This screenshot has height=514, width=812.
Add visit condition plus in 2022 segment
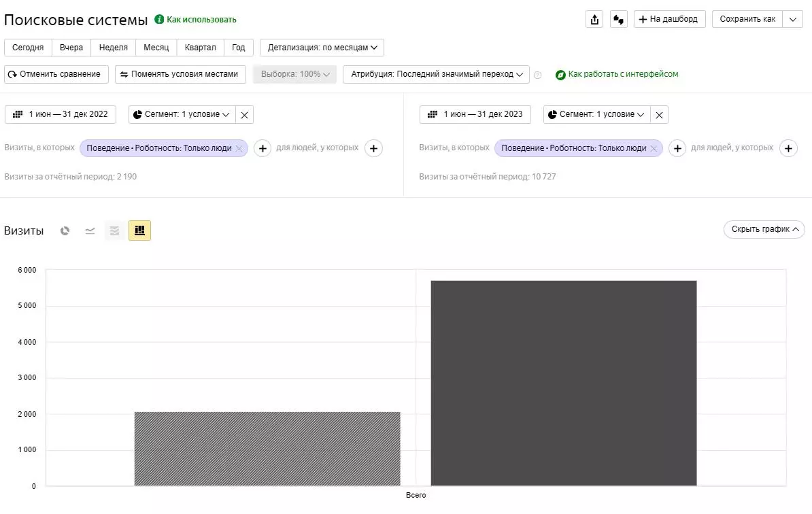(x=263, y=148)
